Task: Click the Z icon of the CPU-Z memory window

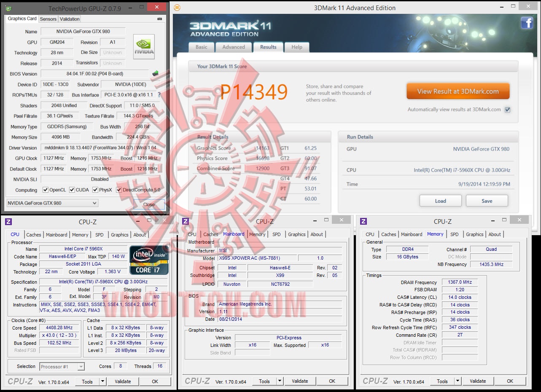Action: 363,221
